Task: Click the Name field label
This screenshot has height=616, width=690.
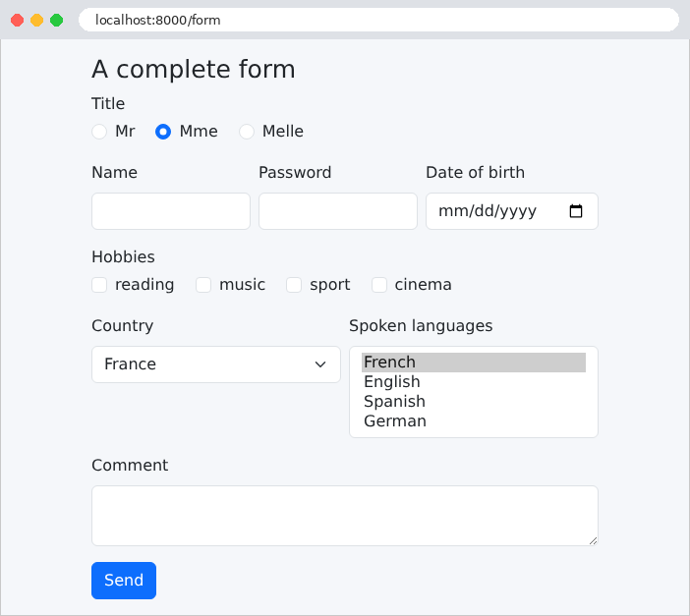Action: [x=114, y=173]
